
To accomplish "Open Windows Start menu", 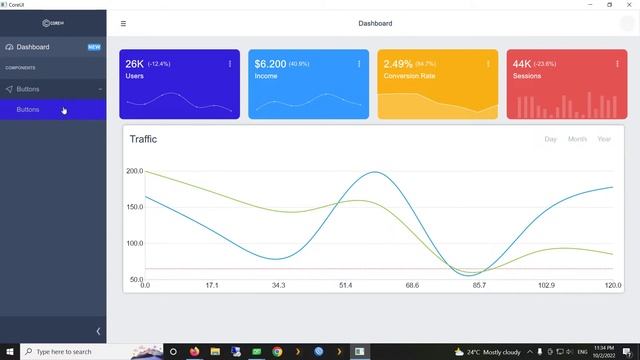I will (10, 351).
